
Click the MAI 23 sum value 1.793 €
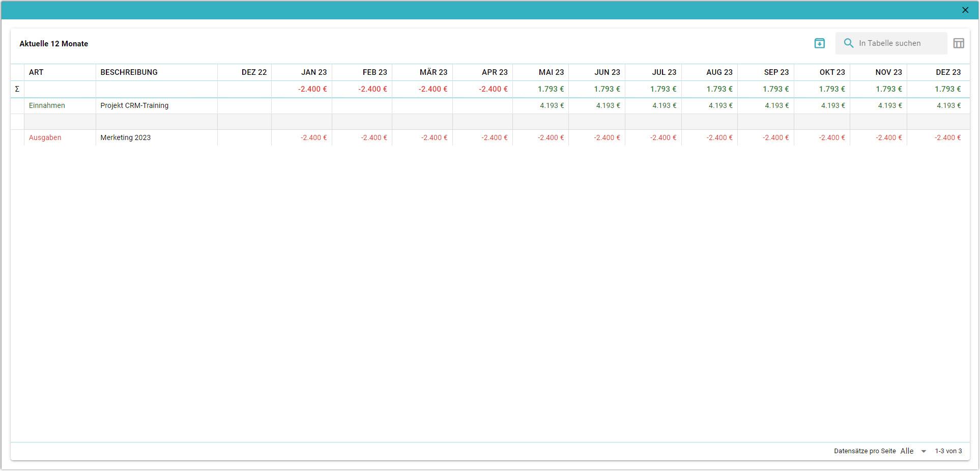[551, 89]
